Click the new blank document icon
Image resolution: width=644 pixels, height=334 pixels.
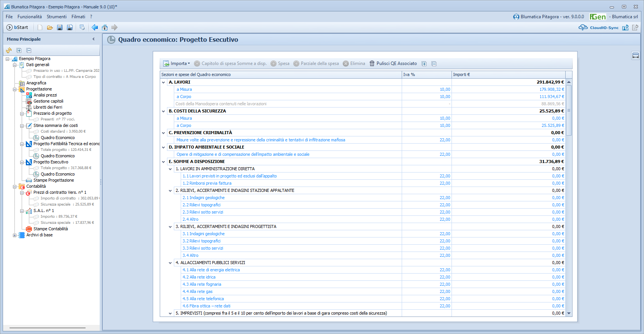click(x=40, y=27)
